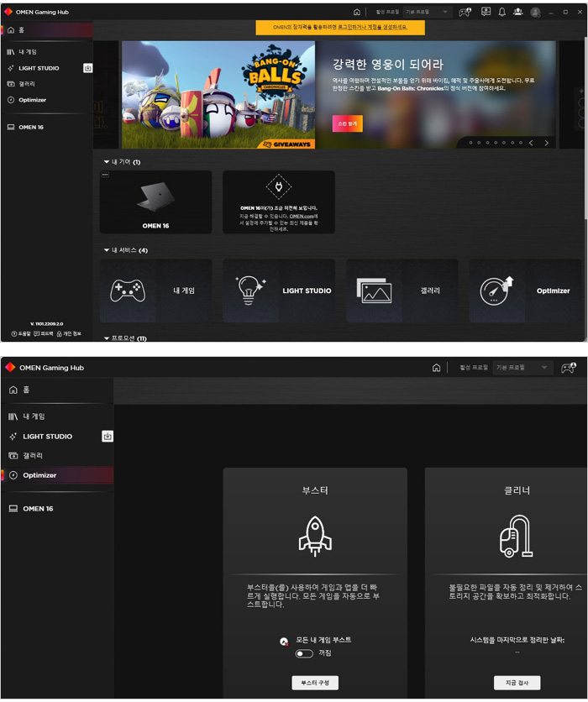The image size is (588, 702).
Task: Open the Optimizer service card
Action: coord(525,291)
